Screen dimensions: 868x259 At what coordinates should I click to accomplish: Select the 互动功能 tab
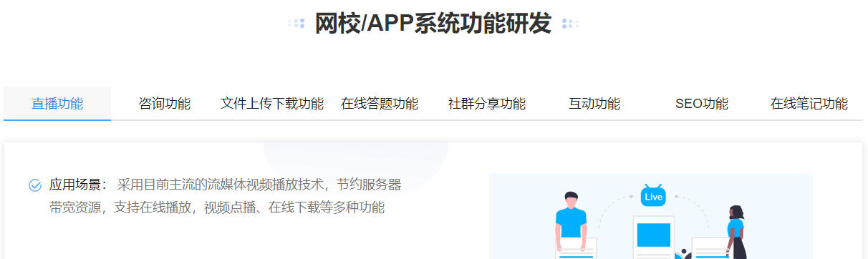coord(594,104)
